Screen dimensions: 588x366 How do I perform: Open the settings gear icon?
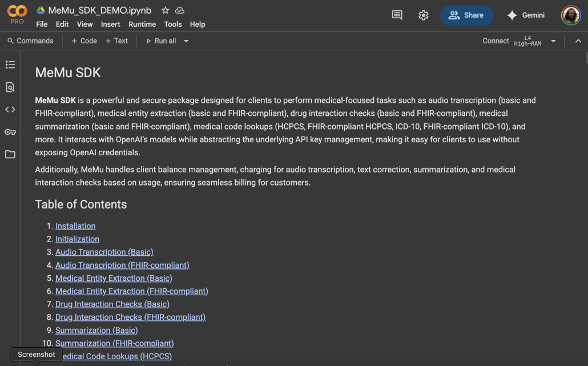click(423, 15)
